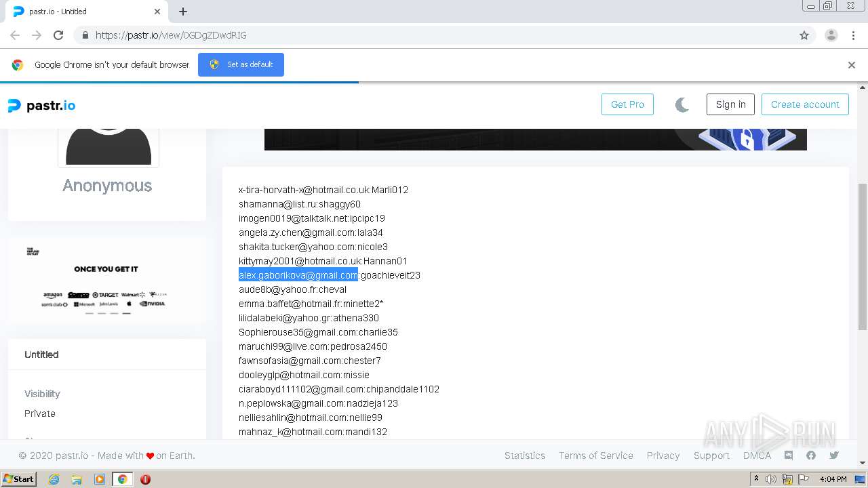Open the volume speaker tray icon
This screenshot has width=868, height=488.
click(x=771, y=479)
